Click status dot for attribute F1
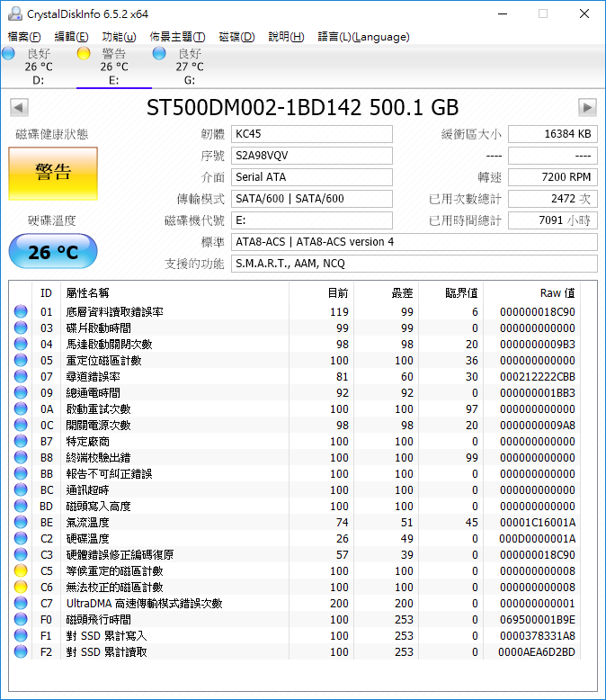Image resolution: width=606 pixels, height=700 pixels. [21, 635]
